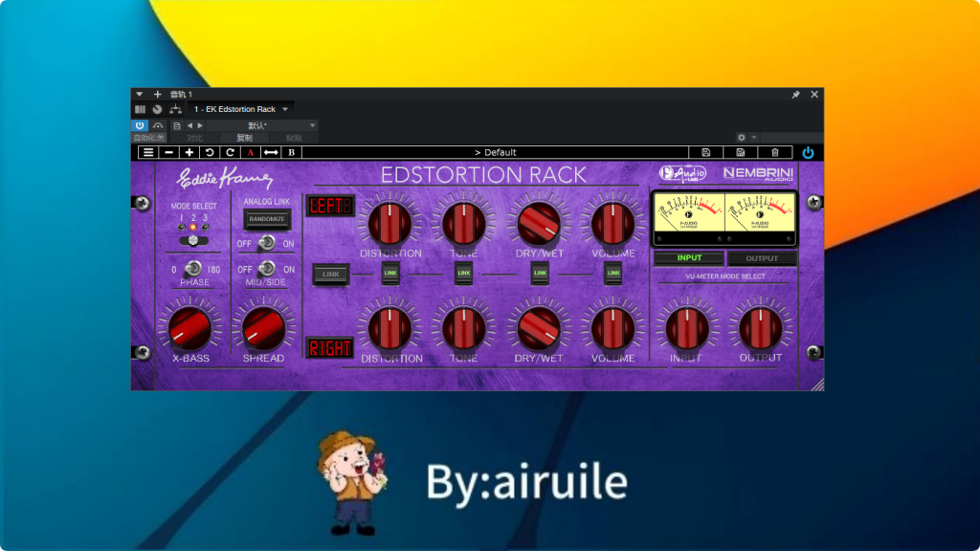
Task: Click the X-BASS knob
Action: tap(190, 328)
